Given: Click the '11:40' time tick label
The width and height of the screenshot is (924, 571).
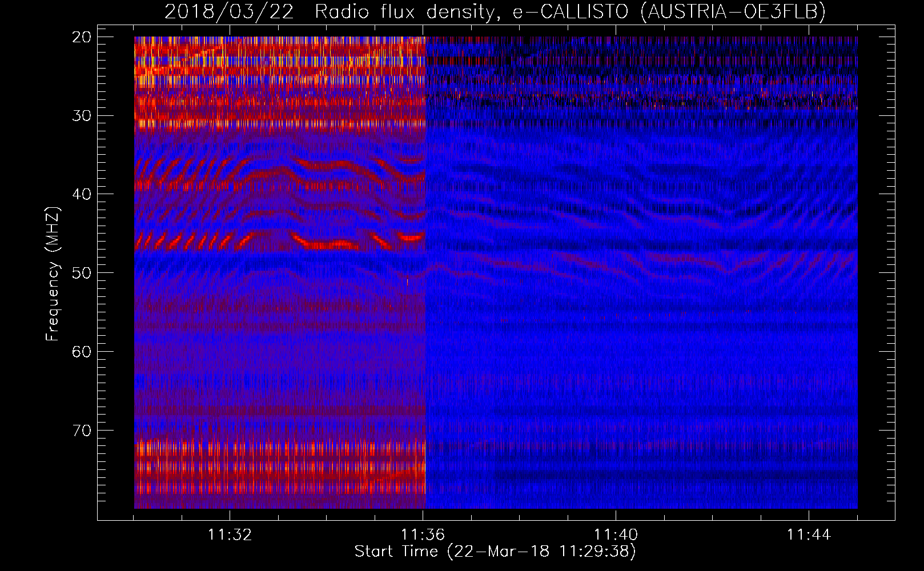Looking at the screenshot, I should click(x=616, y=535).
